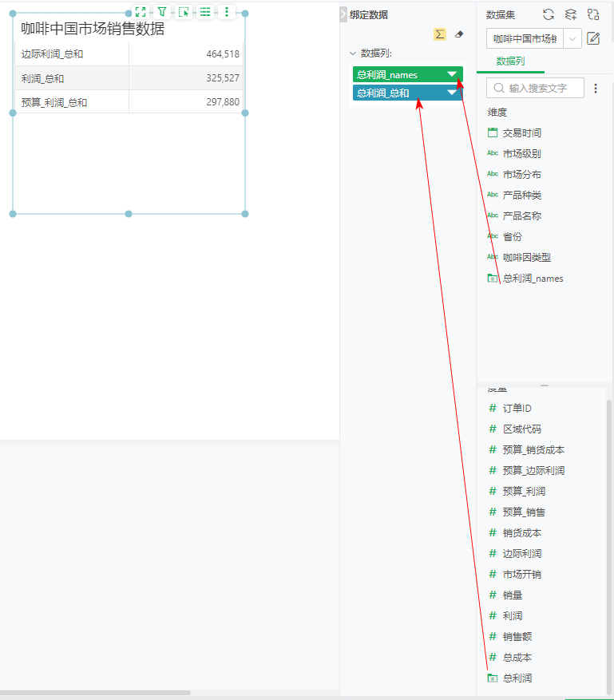
Task: Click the eraser clear-binding icon
Action: pyautogui.click(x=458, y=34)
